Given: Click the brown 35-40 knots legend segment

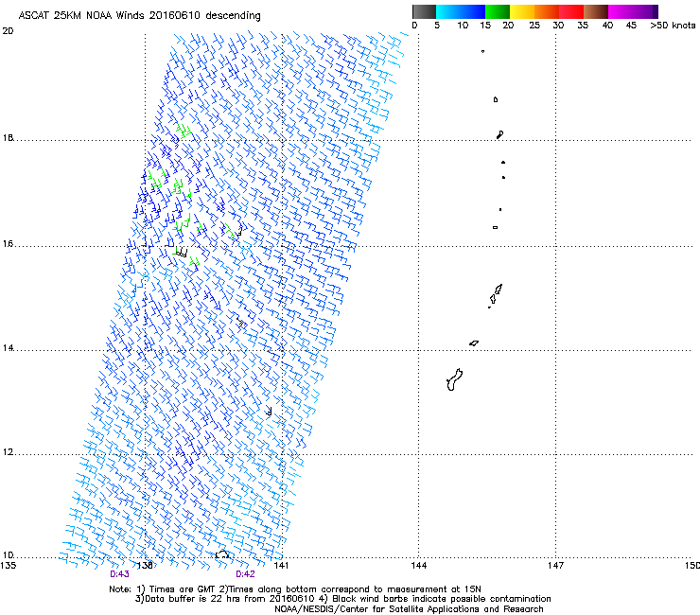Looking at the screenshot, I should point(596,11).
